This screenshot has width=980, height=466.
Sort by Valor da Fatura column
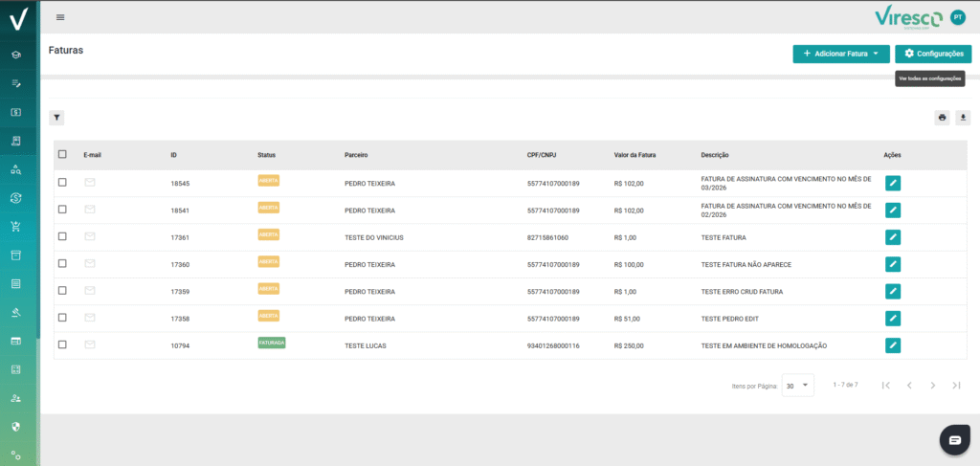point(635,155)
